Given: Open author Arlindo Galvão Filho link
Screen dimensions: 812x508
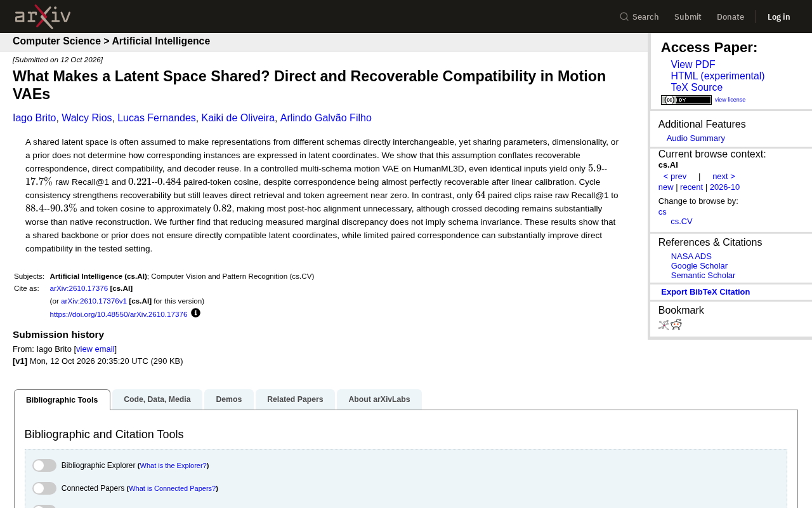Looking at the screenshot, I should (326, 118).
